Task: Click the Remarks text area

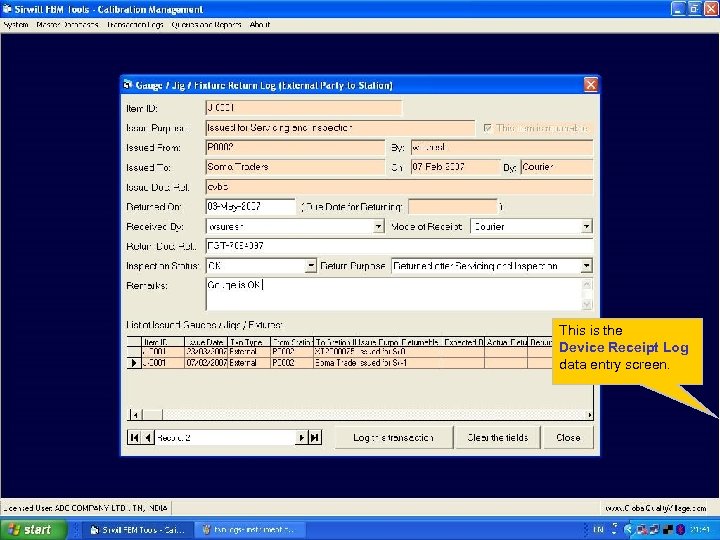Action: pos(394,294)
